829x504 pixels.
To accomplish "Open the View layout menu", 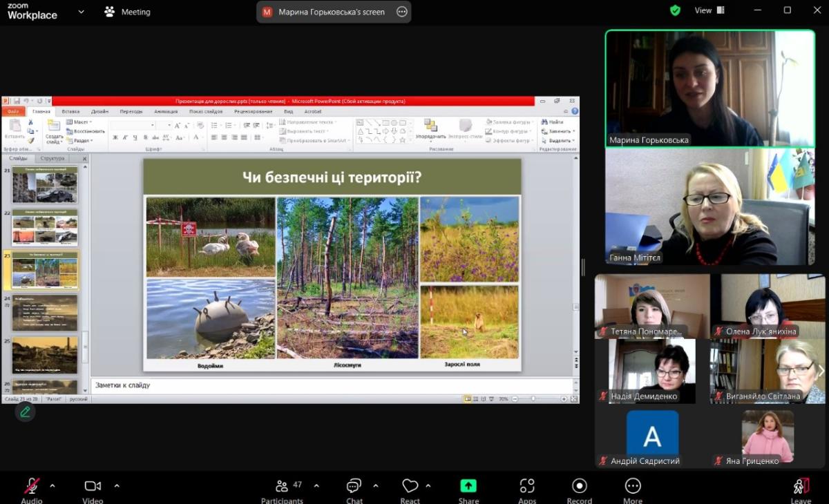I will pyautogui.click(x=709, y=10).
